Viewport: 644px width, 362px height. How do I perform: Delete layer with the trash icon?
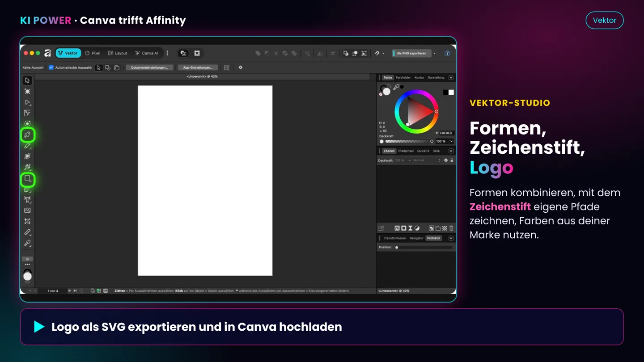[451, 228]
